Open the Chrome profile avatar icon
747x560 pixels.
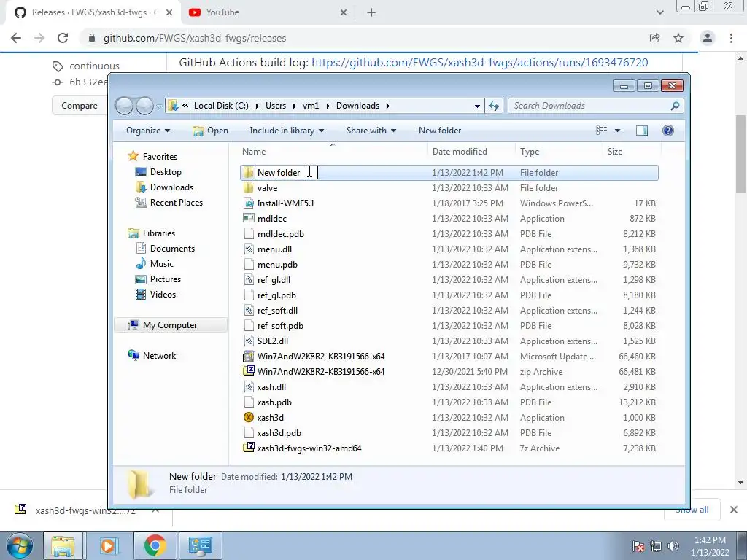(x=708, y=38)
